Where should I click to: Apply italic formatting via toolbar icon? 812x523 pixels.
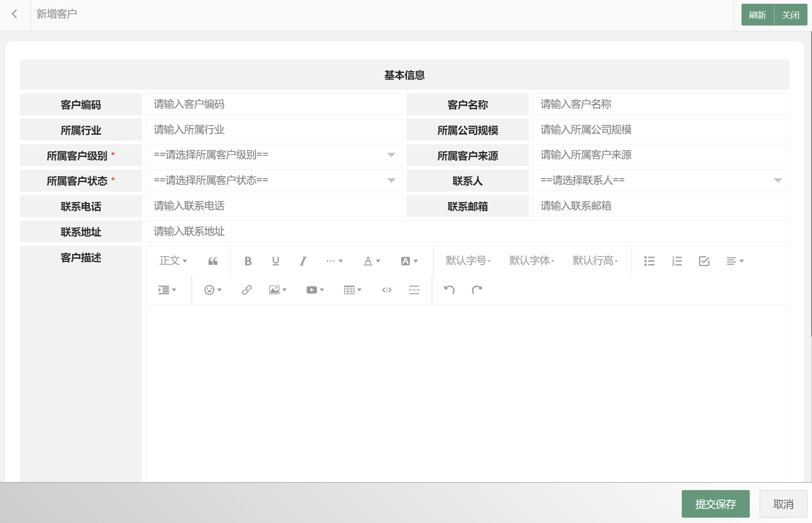pos(303,261)
